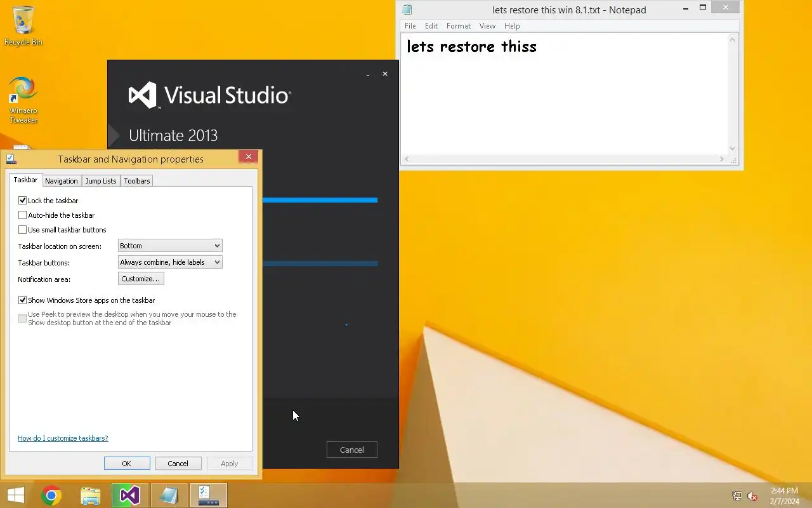Launch Google Chrome from the taskbar
This screenshot has width=812, height=508.
point(51,495)
